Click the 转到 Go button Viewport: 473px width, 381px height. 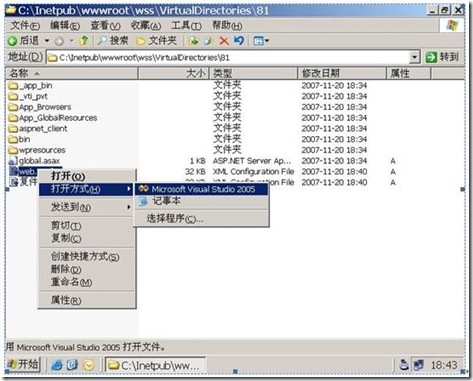(442, 57)
